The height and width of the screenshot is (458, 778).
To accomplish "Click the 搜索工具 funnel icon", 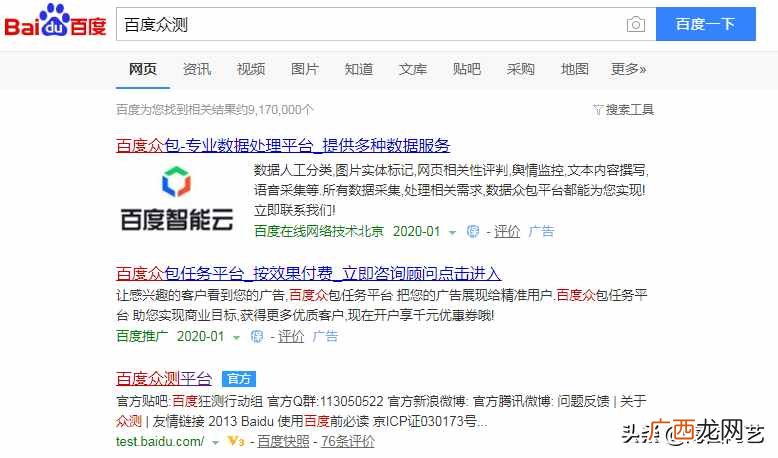I will click(x=598, y=110).
